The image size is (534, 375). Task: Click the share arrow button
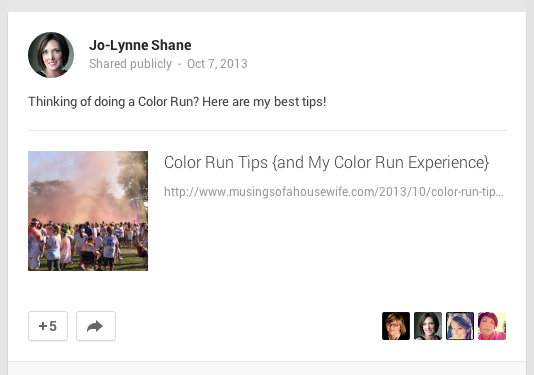click(96, 326)
